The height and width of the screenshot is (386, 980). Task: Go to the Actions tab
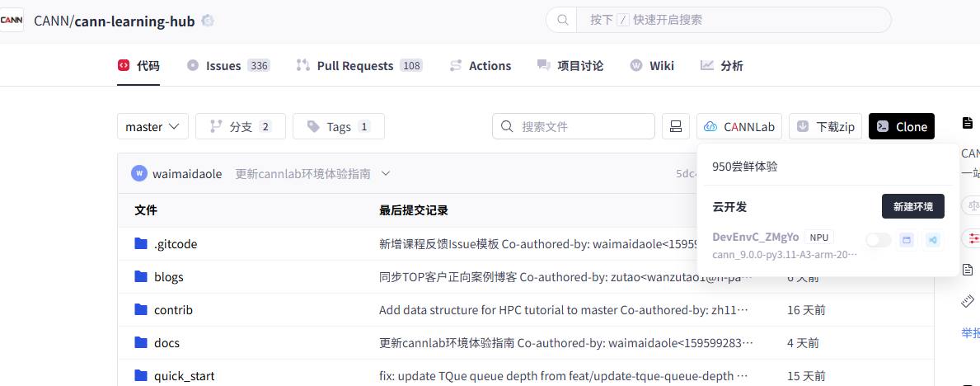(480, 66)
